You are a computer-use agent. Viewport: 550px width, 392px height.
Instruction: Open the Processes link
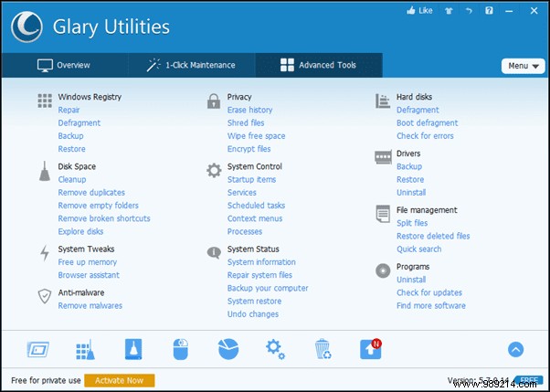click(245, 231)
